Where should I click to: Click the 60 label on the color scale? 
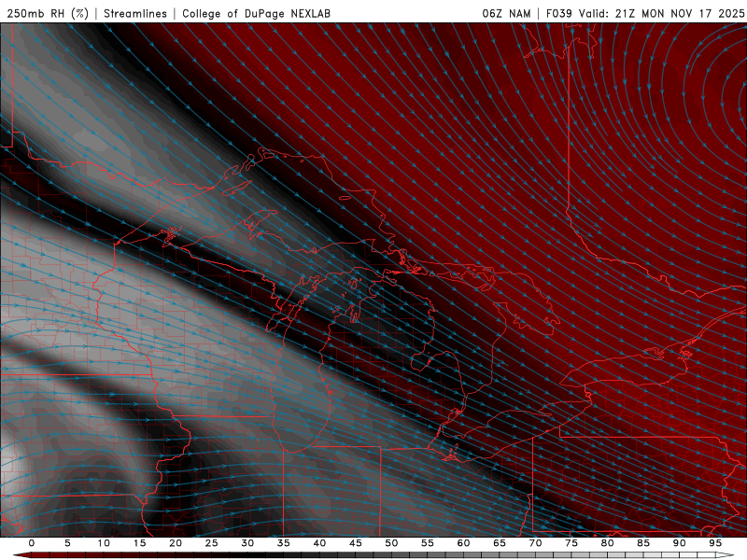tap(463, 543)
